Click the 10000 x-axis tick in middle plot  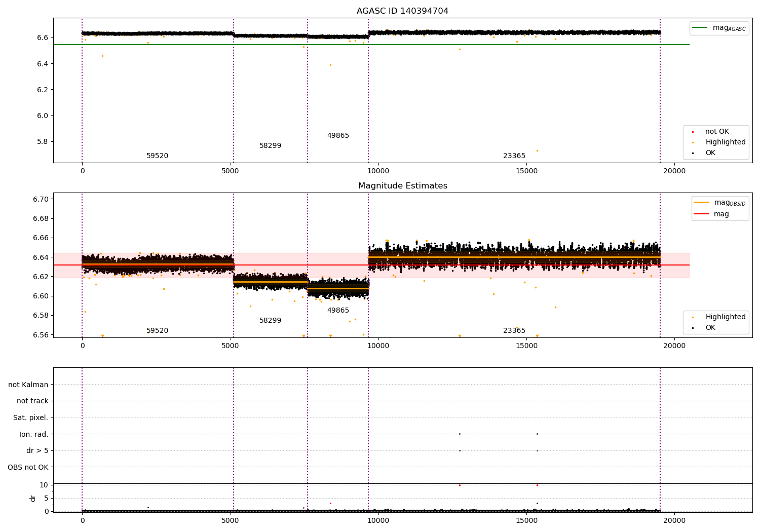378,346
